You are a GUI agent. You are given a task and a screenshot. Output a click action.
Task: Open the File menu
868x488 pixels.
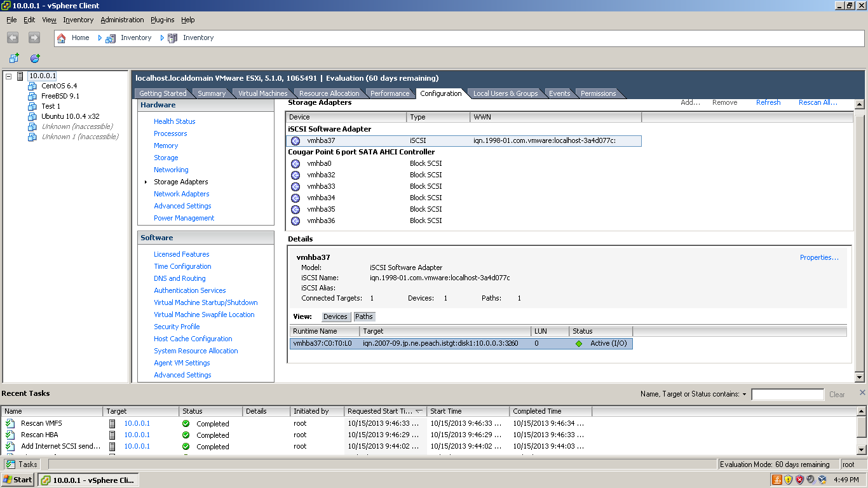click(11, 20)
